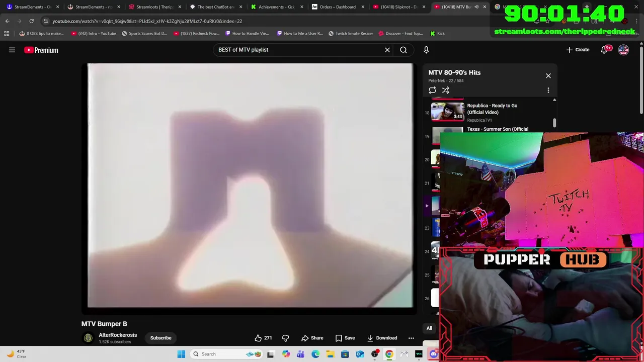644x362 pixels.
Task: Switch to The best ChatBot tab
Action: tap(216, 7)
